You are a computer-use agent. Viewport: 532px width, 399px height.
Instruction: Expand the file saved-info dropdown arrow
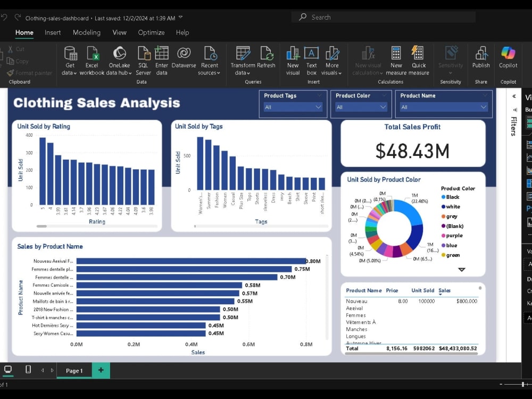[x=180, y=18]
